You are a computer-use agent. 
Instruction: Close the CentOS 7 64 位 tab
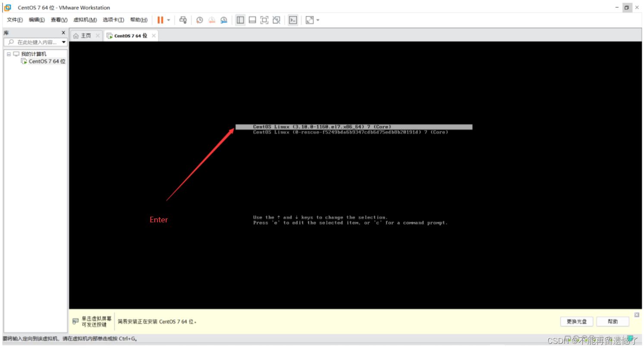154,36
